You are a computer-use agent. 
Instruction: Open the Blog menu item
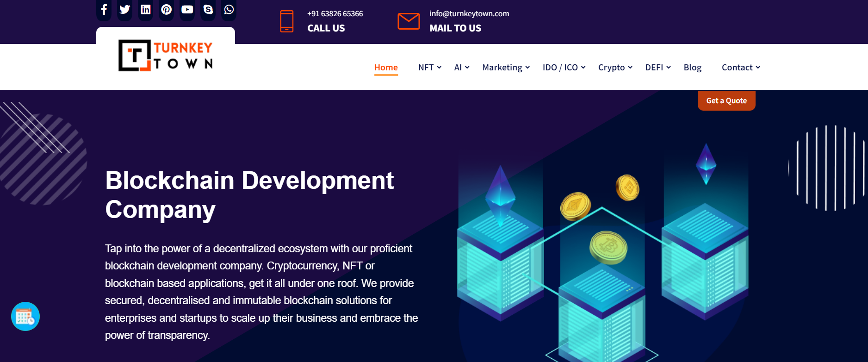pyautogui.click(x=693, y=68)
